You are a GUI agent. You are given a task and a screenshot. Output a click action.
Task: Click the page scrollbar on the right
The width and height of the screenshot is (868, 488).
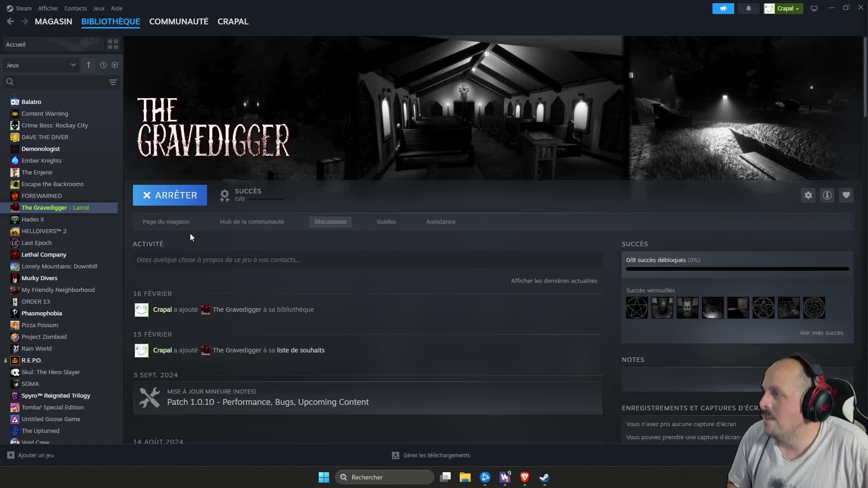[865, 77]
